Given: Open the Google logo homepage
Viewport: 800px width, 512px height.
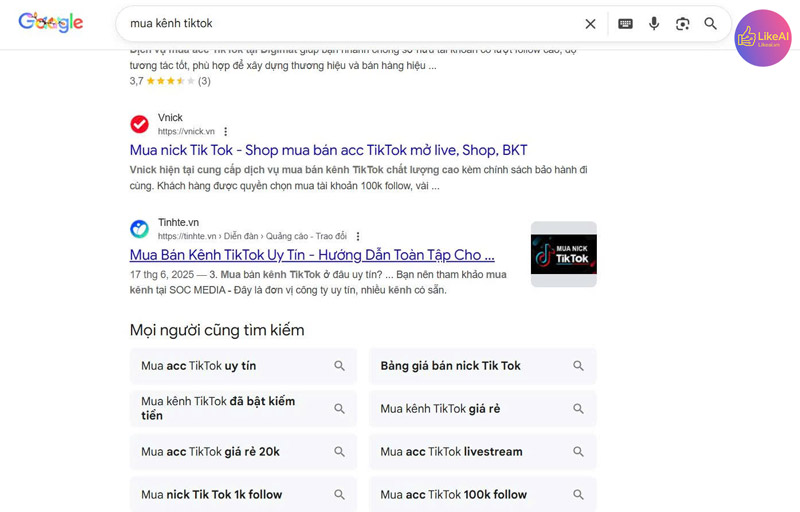Looking at the screenshot, I should tap(51, 22).
